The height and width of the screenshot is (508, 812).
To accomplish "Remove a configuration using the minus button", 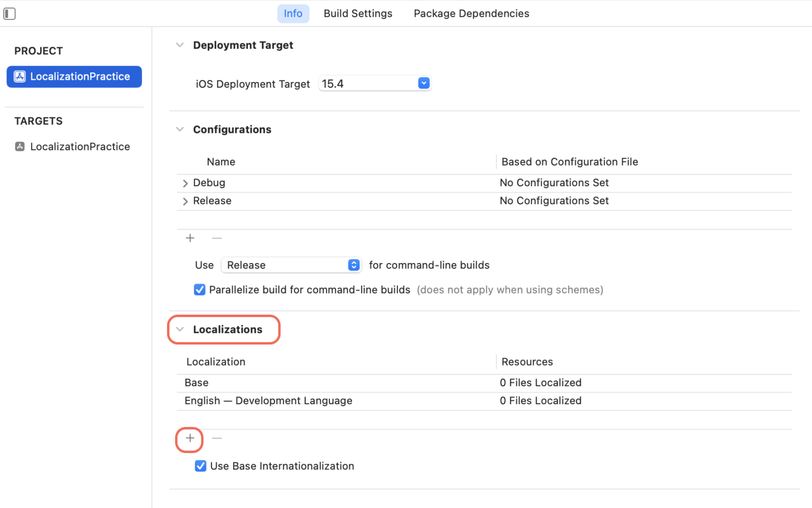I will pos(217,238).
